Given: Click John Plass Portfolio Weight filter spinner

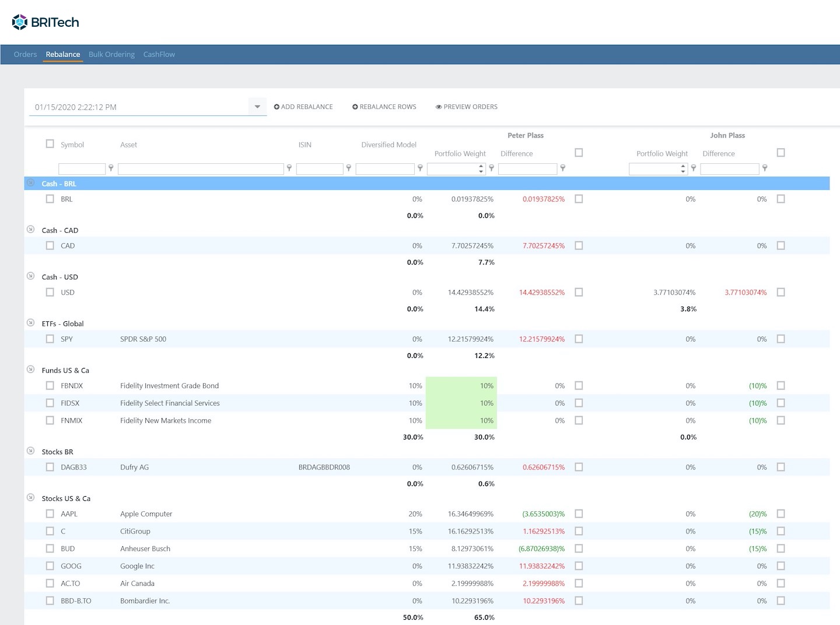Looking at the screenshot, I should (x=682, y=168).
